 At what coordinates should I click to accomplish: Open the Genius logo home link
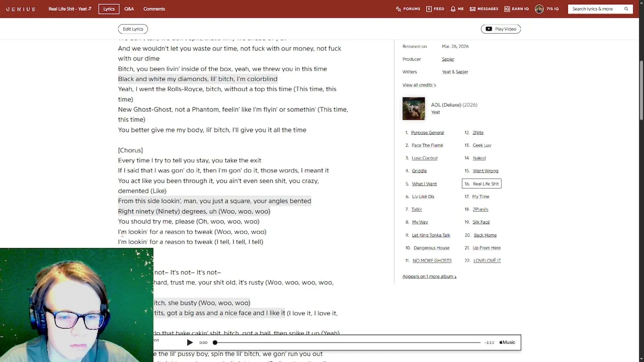(21, 9)
